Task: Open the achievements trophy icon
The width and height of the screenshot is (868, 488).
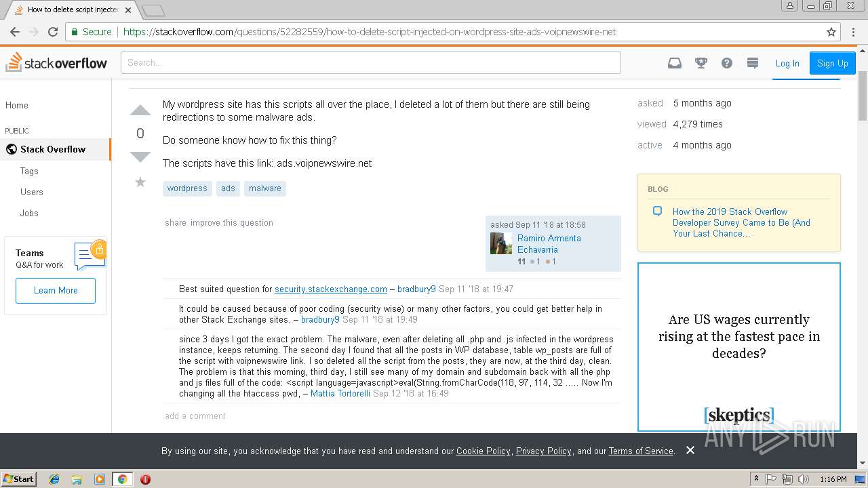Action: click(x=701, y=63)
